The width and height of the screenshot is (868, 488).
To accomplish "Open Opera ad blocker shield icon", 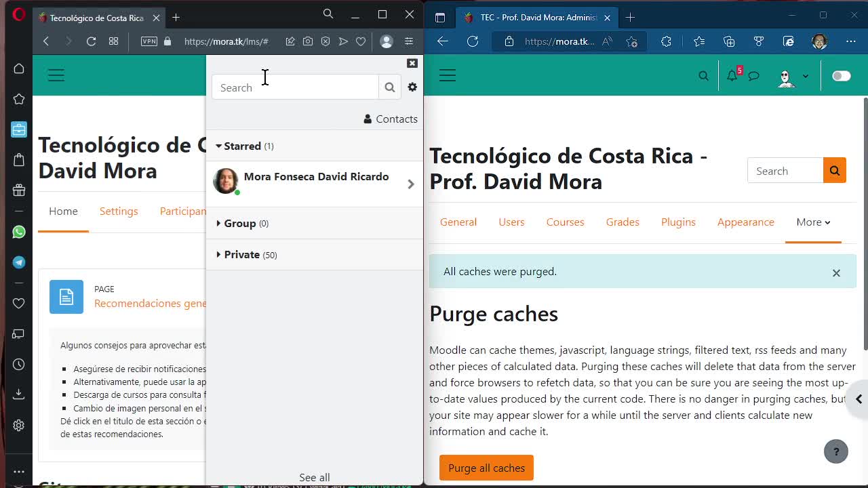I will coord(325,41).
